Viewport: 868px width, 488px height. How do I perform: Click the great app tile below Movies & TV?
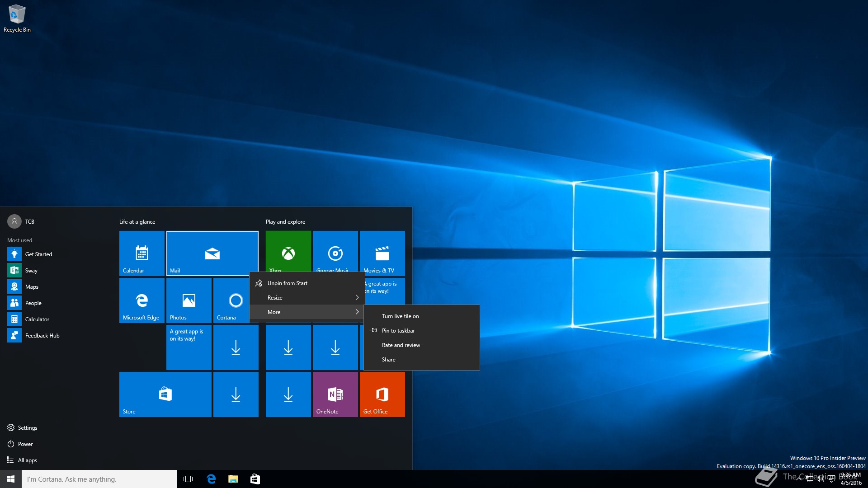coord(385,291)
